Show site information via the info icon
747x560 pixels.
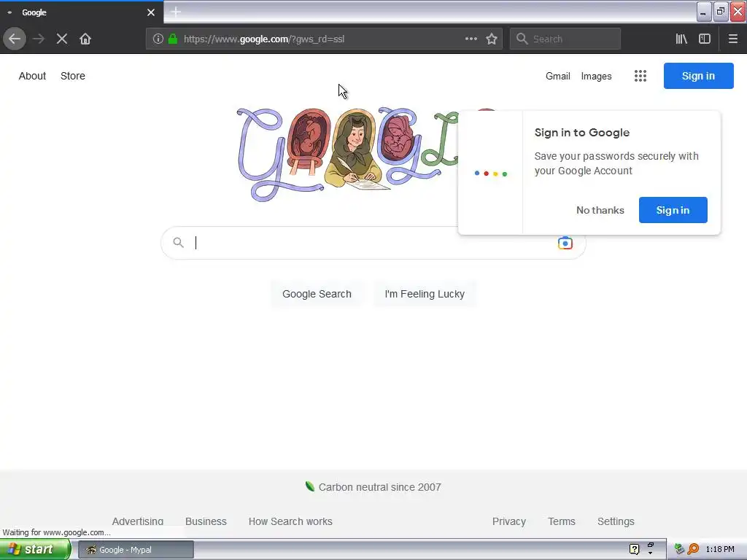[158, 39]
